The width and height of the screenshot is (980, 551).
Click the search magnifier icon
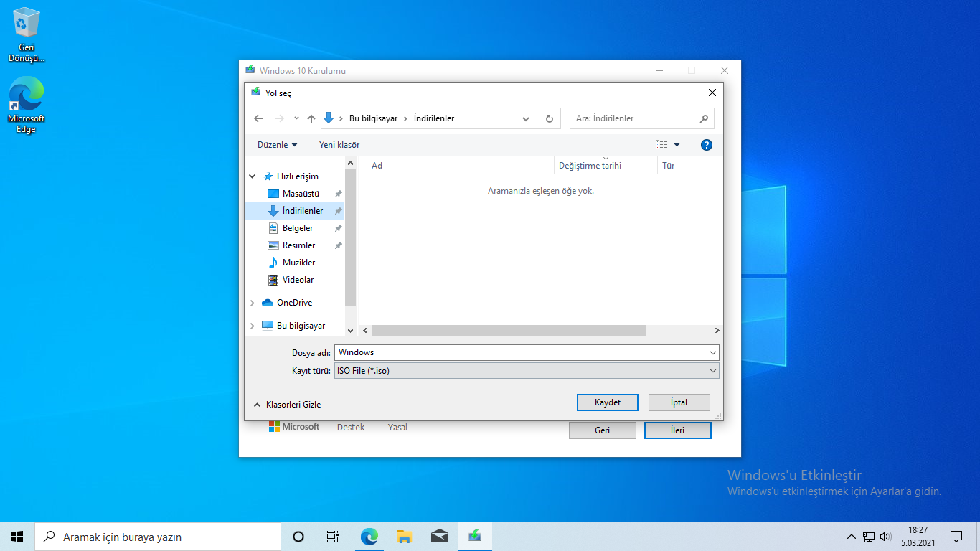[x=704, y=118]
